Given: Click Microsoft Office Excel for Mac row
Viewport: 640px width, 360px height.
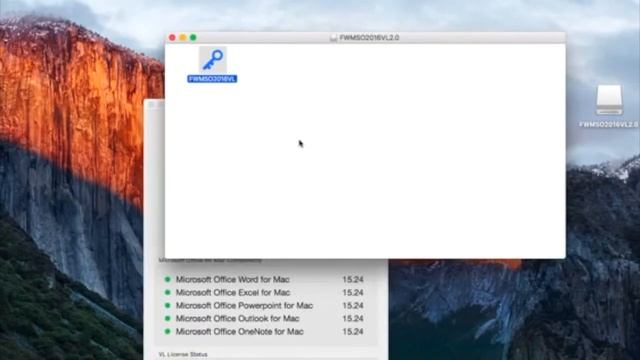Looking at the screenshot, I should (264, 293).
